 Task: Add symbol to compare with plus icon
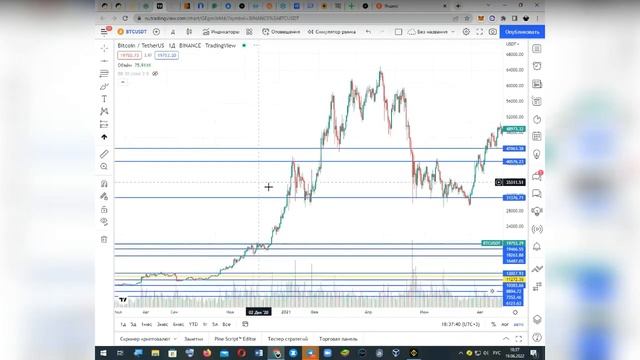click(x=156, y=32)
